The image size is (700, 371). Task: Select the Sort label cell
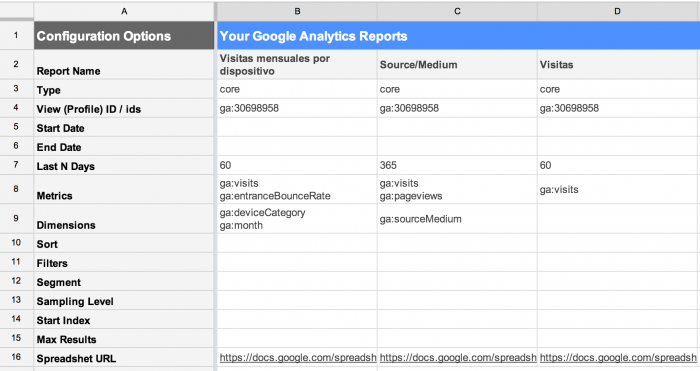coord(124,243)
